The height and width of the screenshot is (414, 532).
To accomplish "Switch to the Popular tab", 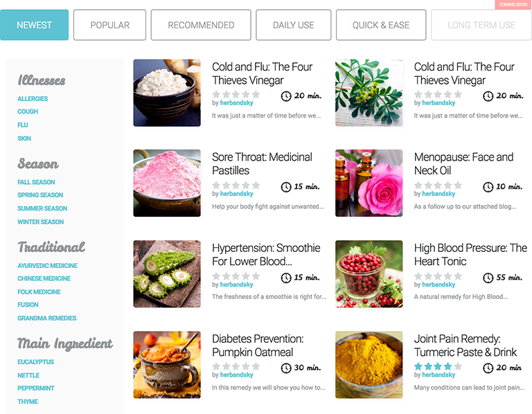I will tap(109, 25).
